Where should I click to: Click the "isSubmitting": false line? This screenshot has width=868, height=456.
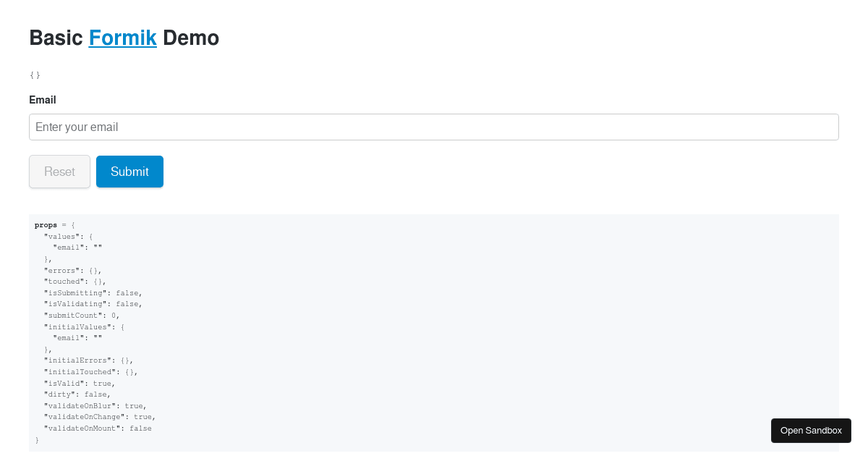point(93,292)
